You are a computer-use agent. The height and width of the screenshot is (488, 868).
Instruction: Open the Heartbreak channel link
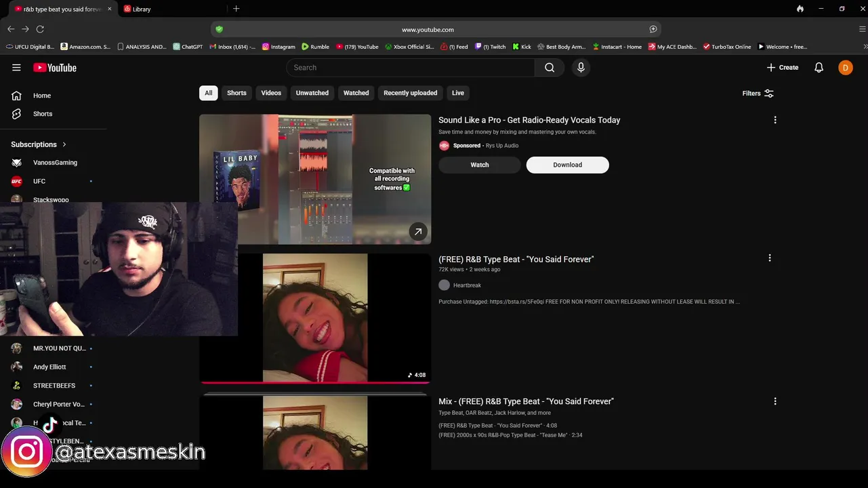click(x=467, y=285)
